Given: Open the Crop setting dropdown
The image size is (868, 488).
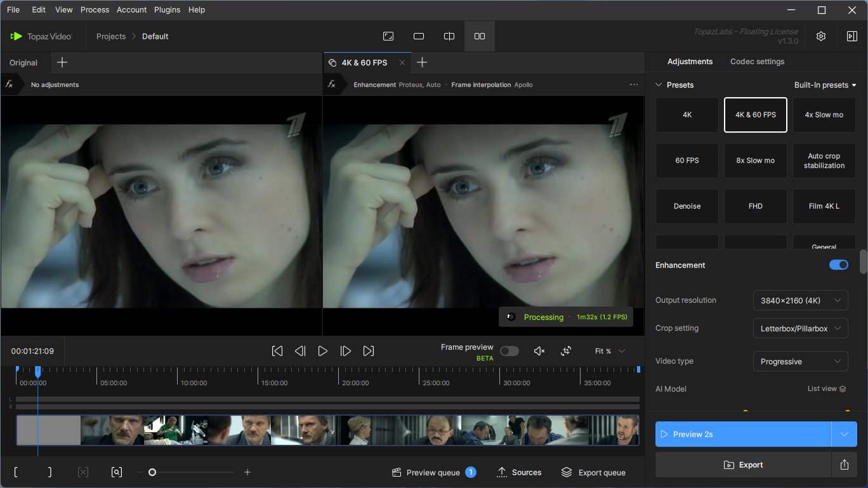Looking at the screenshot, I should [800, 328].
